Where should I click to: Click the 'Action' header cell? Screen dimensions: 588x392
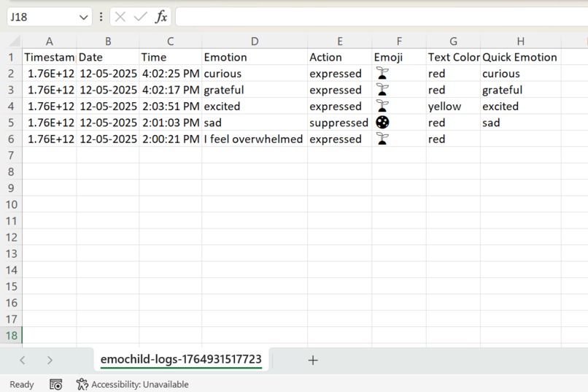(340, 58)
